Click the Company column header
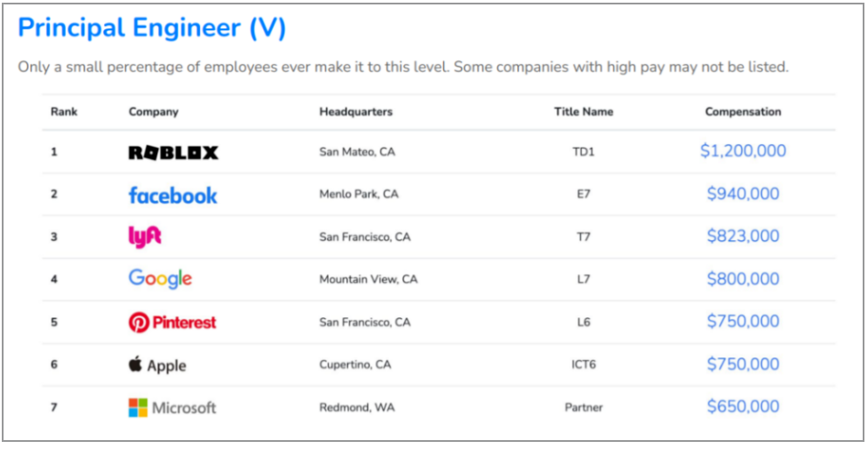Image resolution: width=868 pixels, height=449 pixels. (154, 112)
